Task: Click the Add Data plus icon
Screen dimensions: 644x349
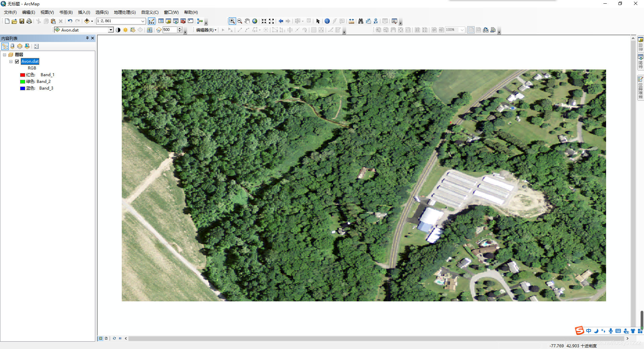Action: (87, 21)
